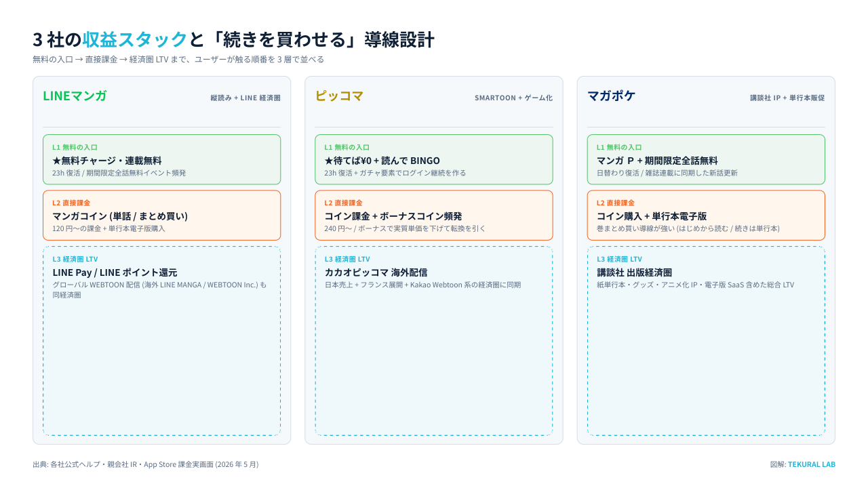Image resolution: width=868 pixels, height=488 pixels.
Task: Click the slide title "3 社の収益スタックと「続きを買わせる」導線設計"
Action: pos(233,39)
